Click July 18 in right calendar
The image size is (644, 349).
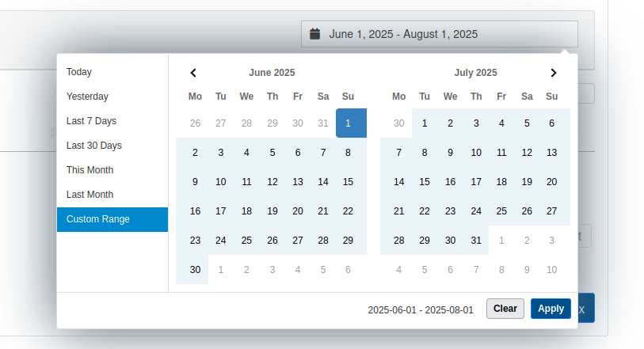click(501, 182)
